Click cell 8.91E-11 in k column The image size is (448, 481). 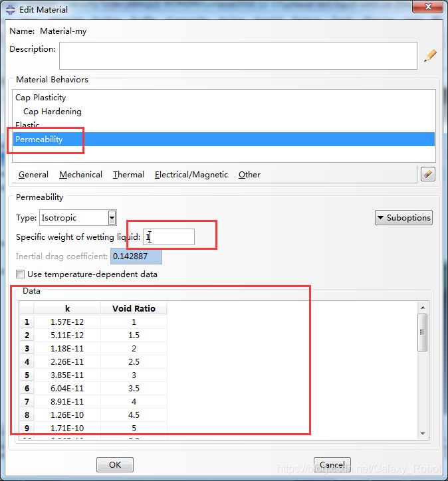(67, 401)
